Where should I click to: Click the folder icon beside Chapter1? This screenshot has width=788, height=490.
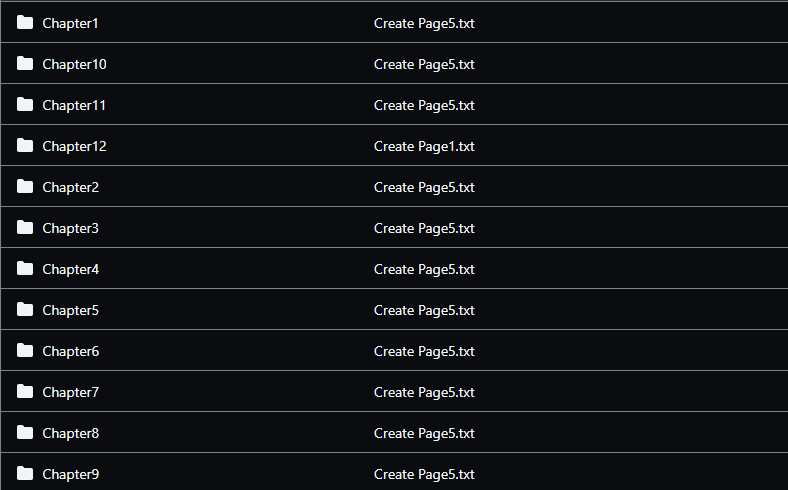(25, 23)
